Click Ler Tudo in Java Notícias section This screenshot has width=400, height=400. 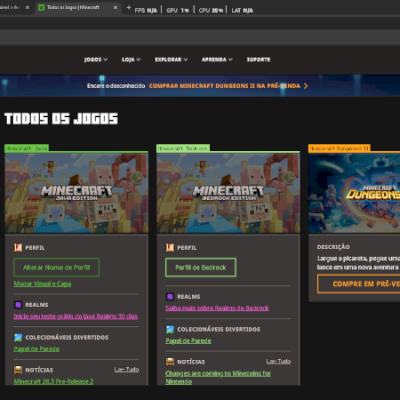(x=127, y=370)
